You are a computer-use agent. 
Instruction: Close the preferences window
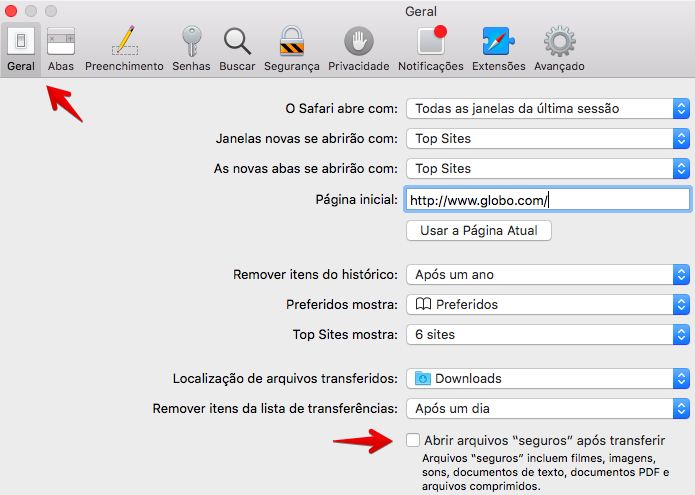pos(11,11)
